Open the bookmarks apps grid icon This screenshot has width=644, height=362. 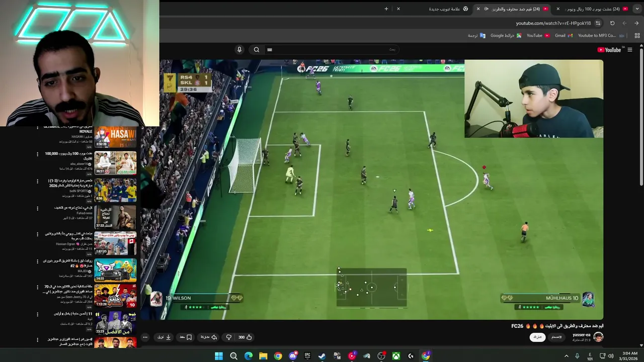[637, 36]
